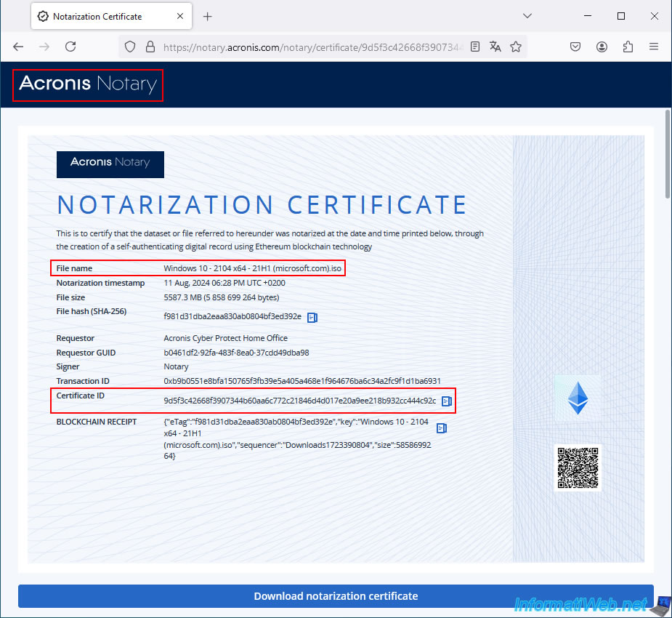Click the Requestor value Acronis Cyber Protect
The width and height of the screenshot is (672, 618).
tap(225, 338)
